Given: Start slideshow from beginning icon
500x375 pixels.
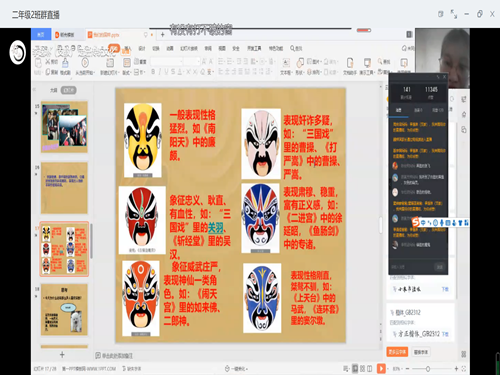Looking at the screenshot, I should coord(85,62).
